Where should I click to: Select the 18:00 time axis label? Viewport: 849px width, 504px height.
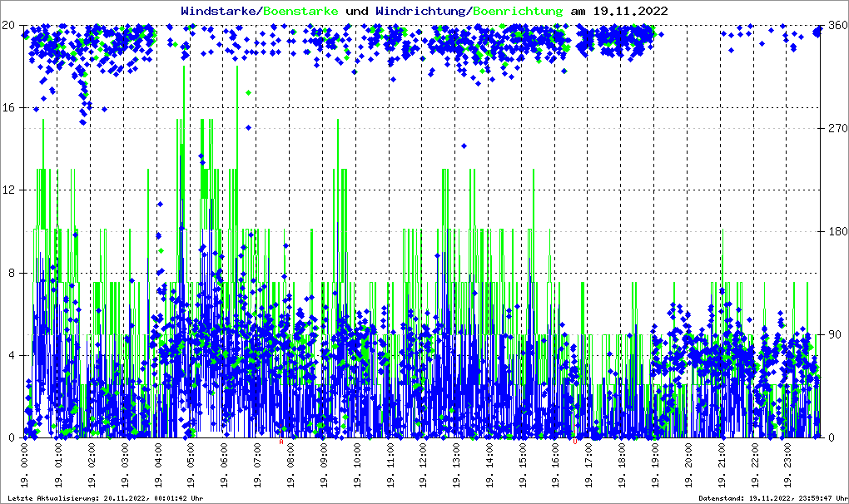pyautogui.click(x=622, y=467)
